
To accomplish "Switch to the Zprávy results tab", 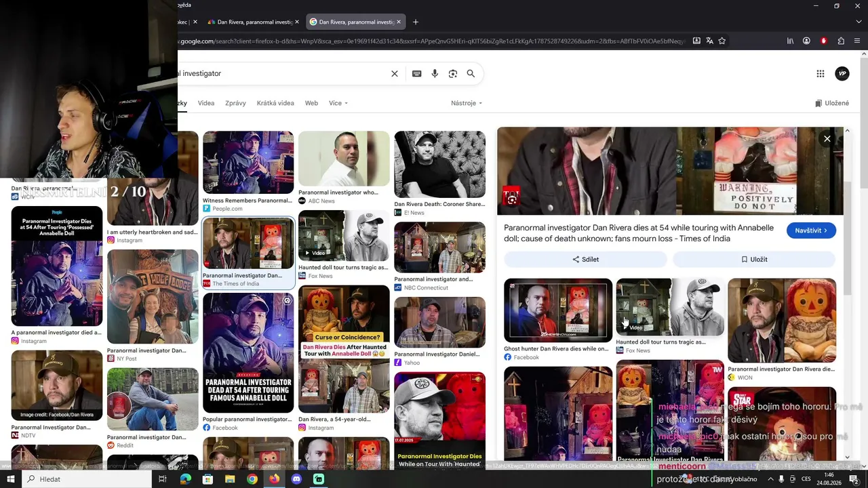I will click(235, 103).
